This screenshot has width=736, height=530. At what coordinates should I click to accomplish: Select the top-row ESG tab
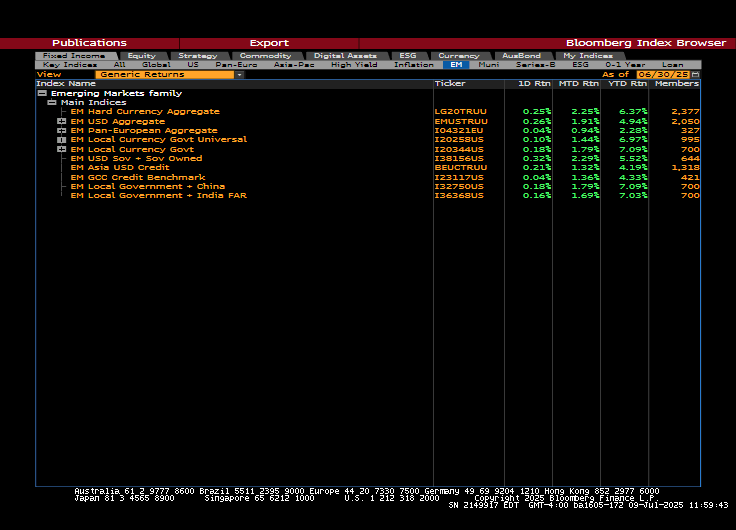pos(407,56)
